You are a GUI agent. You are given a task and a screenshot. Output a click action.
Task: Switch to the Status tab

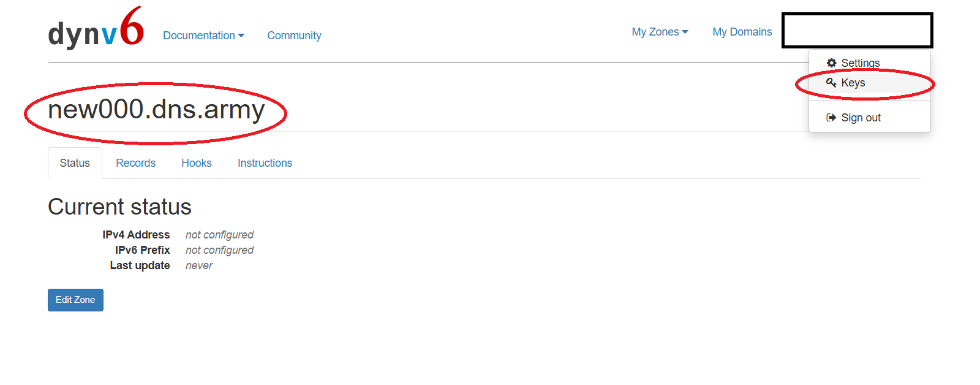click(x=75, y=163)
